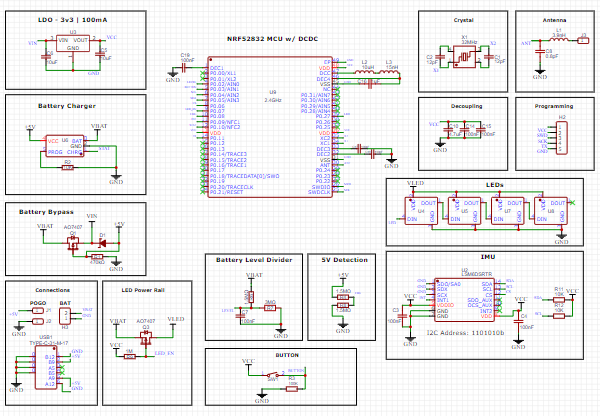
Task: Click the U2 LSM6DSRTR IMU chip
Action: point(465,300)
